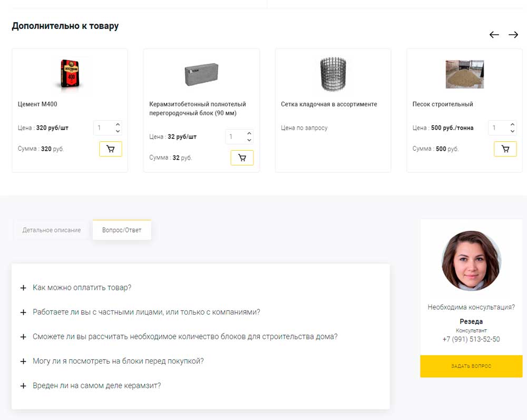The image size is (527, 420).
Task: Increase Цемент М400 quantity by one
Action: [x=118, y=124]
